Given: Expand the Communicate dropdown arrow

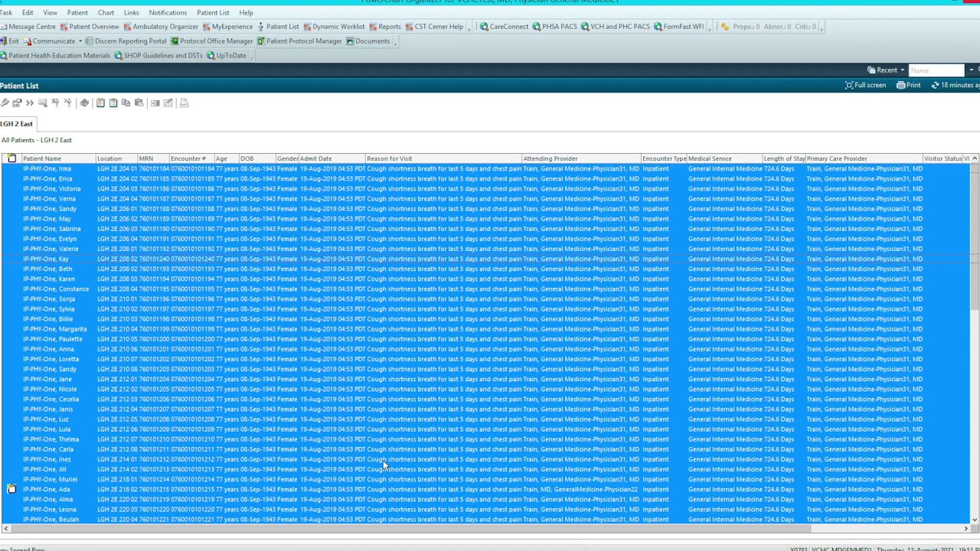Looking at the screenshot, I should click(80, 41).
